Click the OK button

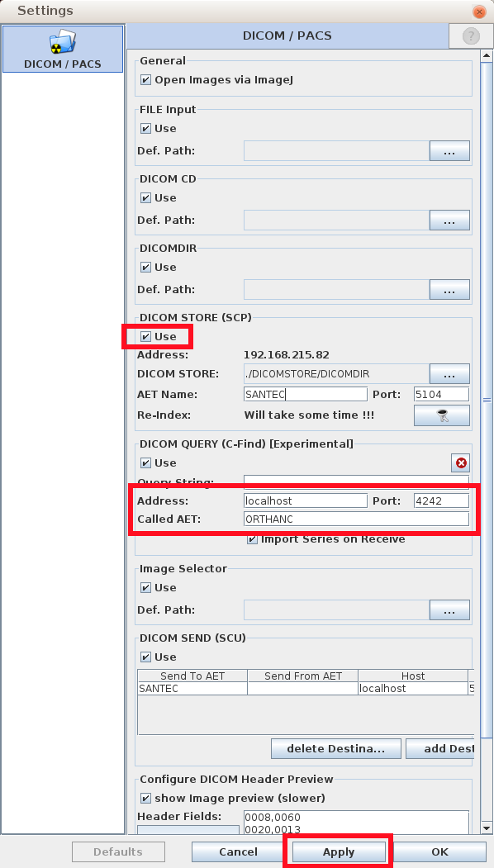coord(440,852)
